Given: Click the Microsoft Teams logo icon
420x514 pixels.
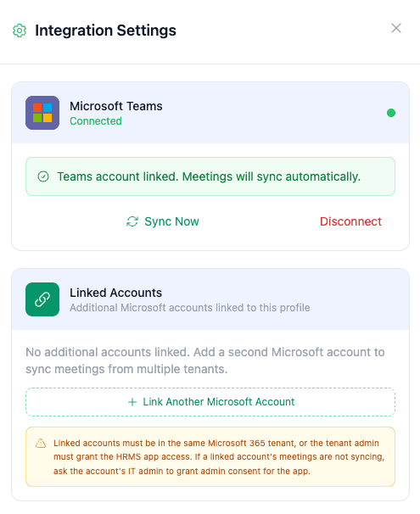Looking at the screenshot, I should (x=42, y=113).
